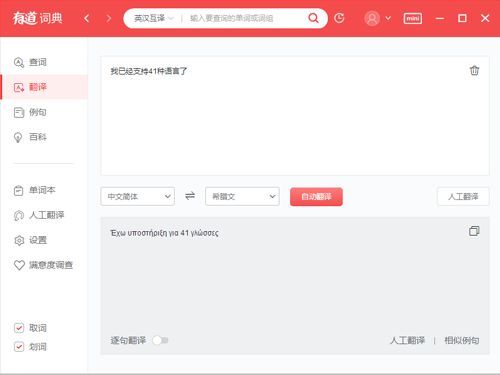Click inside the source text area
This screenshot has width=500, height=375.
(x=295, y=116)
